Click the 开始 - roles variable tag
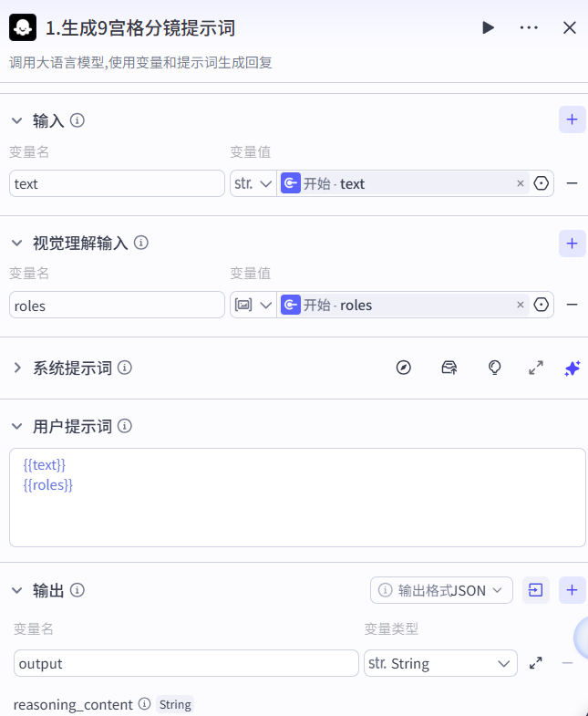Screen dimensions: 588x716 404,305
